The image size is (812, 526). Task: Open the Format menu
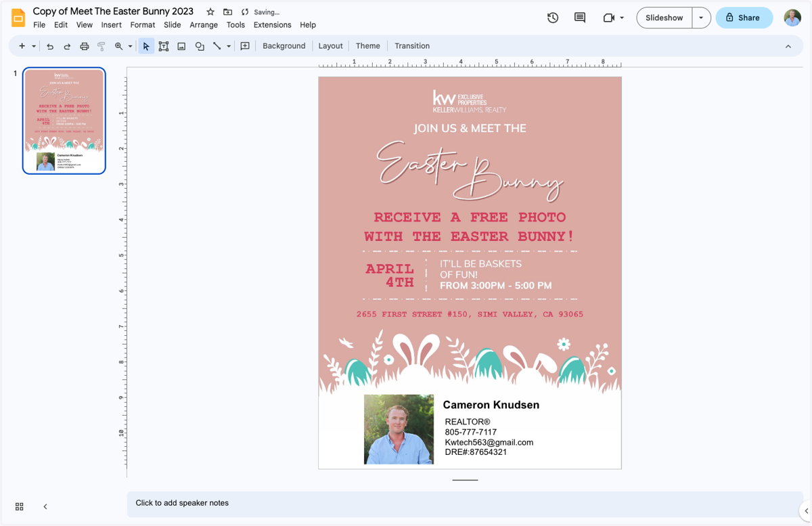tap(143, 25)
